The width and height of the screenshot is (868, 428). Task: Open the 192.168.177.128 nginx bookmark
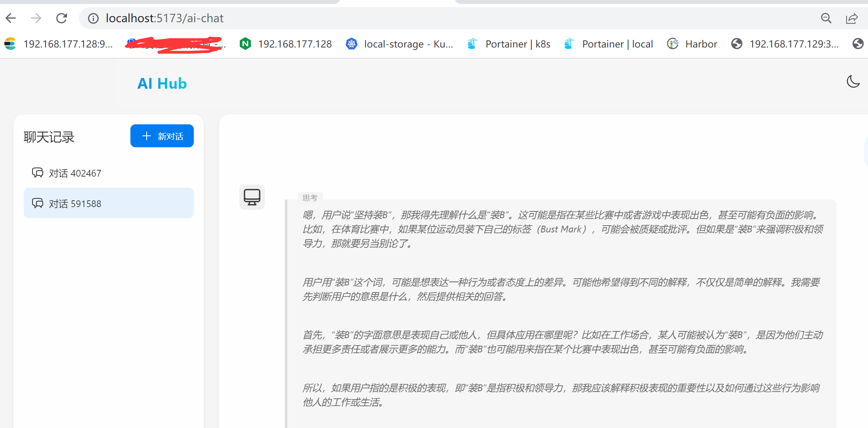click(x=286, y=44)
